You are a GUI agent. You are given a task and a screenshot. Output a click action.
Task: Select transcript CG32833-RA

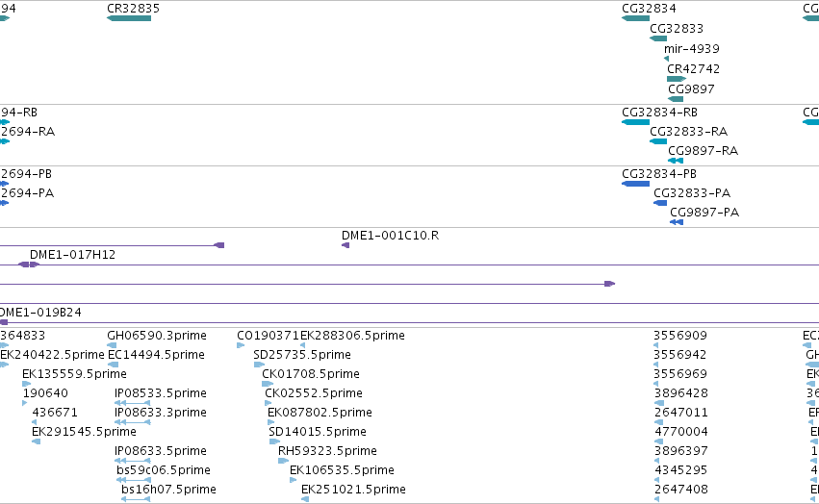point(658,141)
